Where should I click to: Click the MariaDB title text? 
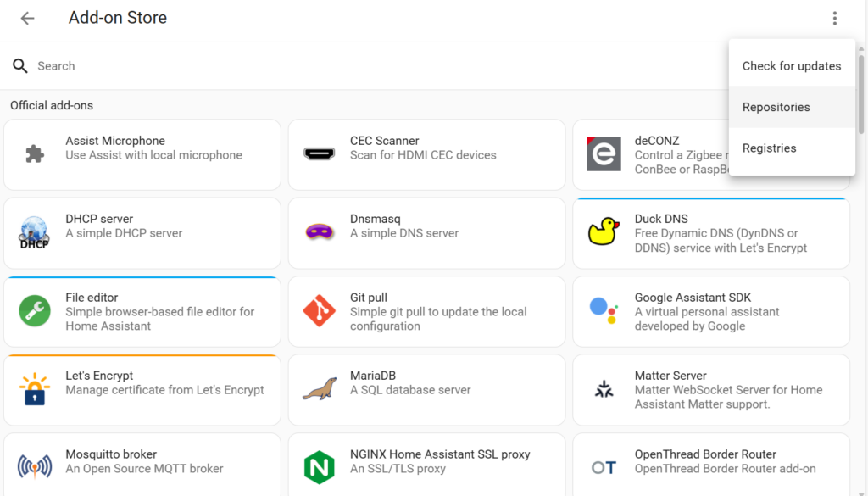pos(373,376)
